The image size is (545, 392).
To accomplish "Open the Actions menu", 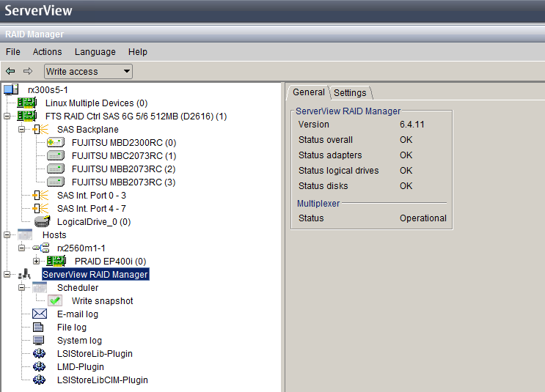I will pyautogui.click(x=47, y=52).
